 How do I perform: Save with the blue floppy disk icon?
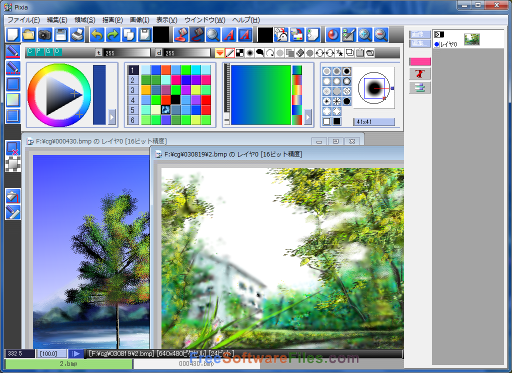point(61,35)
